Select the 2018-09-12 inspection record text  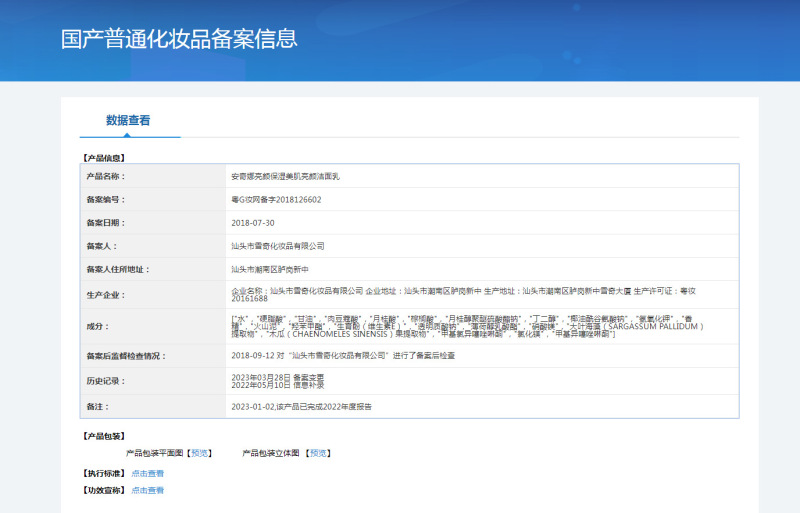pos(343,356)
